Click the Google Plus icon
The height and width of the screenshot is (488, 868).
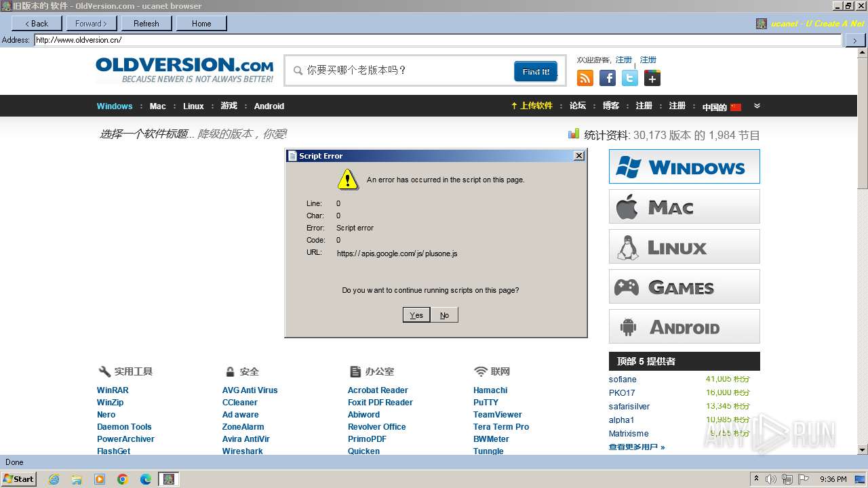pos(652,78)
